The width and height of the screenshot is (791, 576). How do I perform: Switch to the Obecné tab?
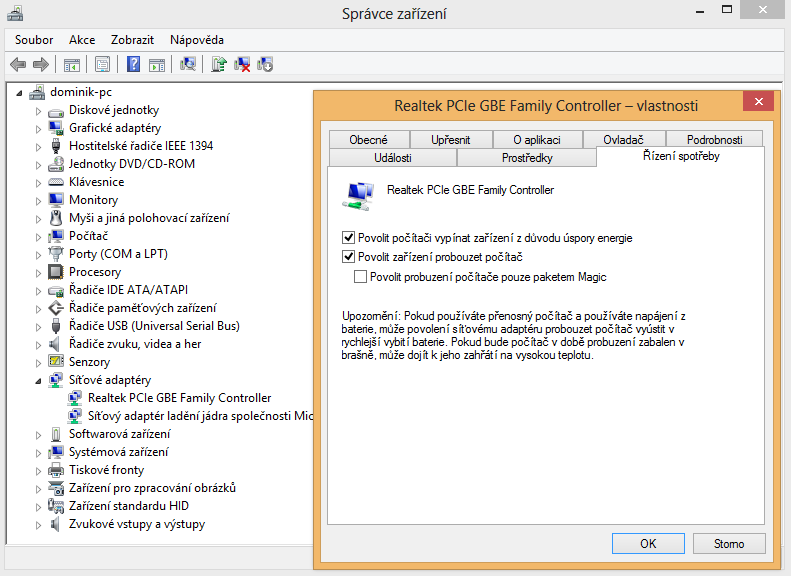[369, 140]
